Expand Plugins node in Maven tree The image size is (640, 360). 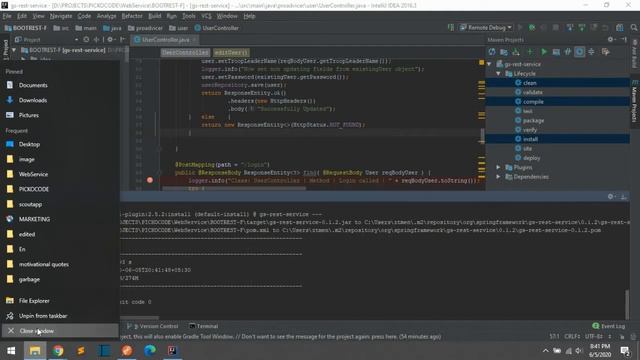[498, 167]
